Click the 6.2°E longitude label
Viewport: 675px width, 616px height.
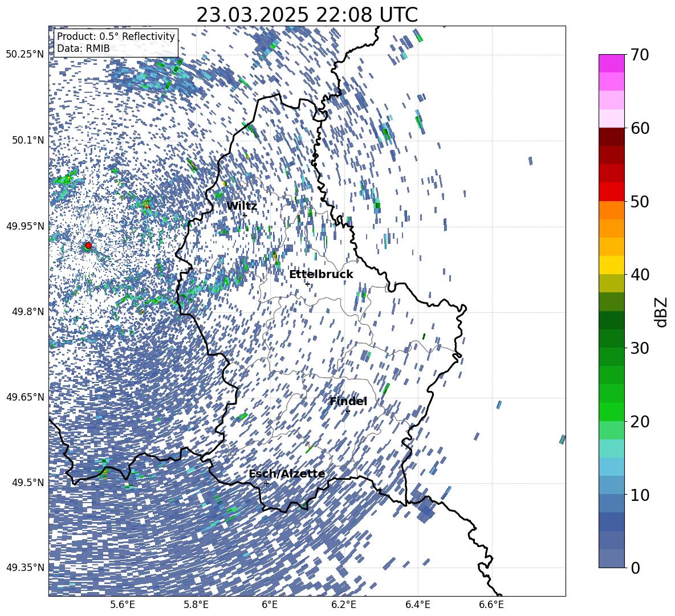click(x=344, y=605)
